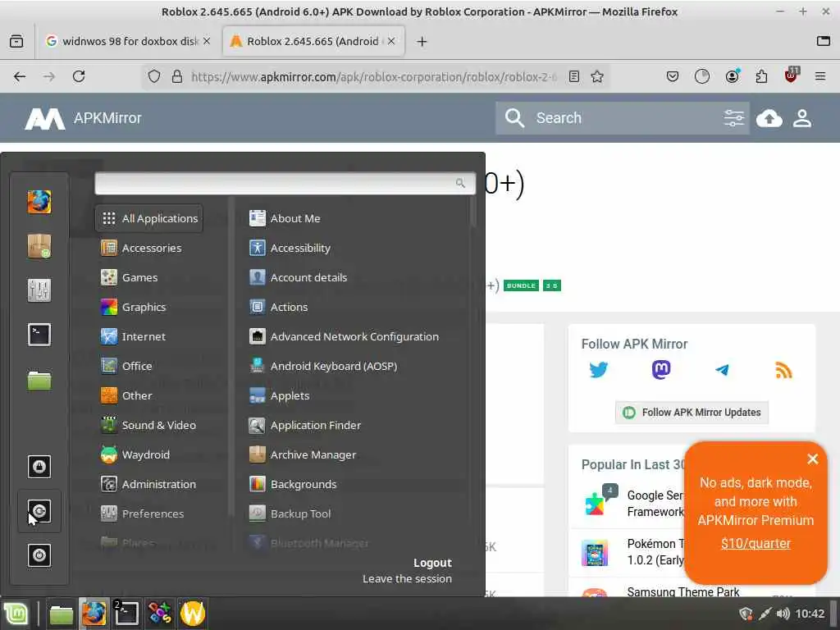The image size is (840, 630).
Task: Close the orange Premium promo popup
Action: coord(813,459)
